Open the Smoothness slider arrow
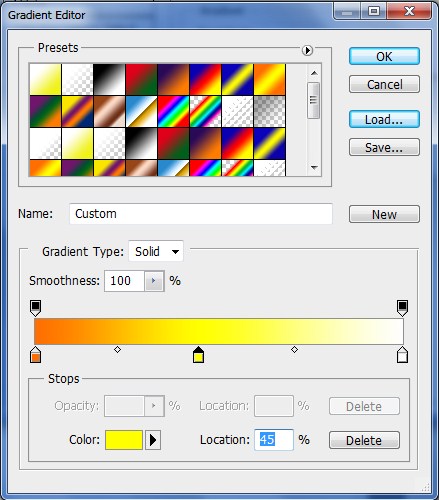Viewport: 439px width, 500px height. 154,281
